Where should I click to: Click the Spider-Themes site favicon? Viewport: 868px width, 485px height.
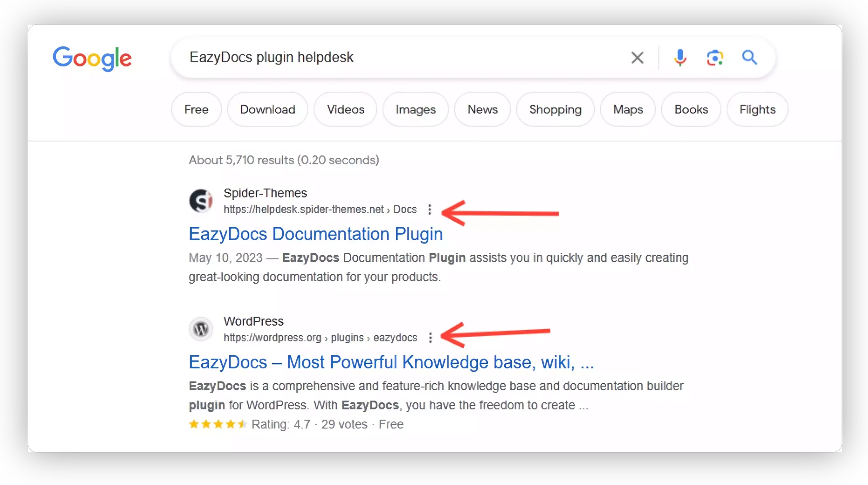(201, 201)
